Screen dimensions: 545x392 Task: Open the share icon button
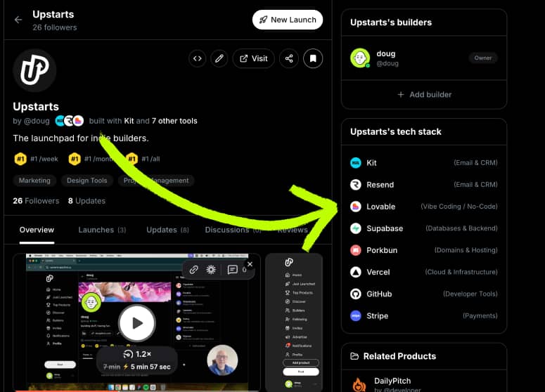[288, 58]
